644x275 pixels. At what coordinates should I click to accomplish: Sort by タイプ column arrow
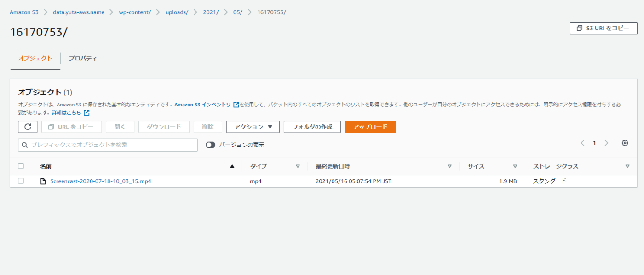[298, 166]
